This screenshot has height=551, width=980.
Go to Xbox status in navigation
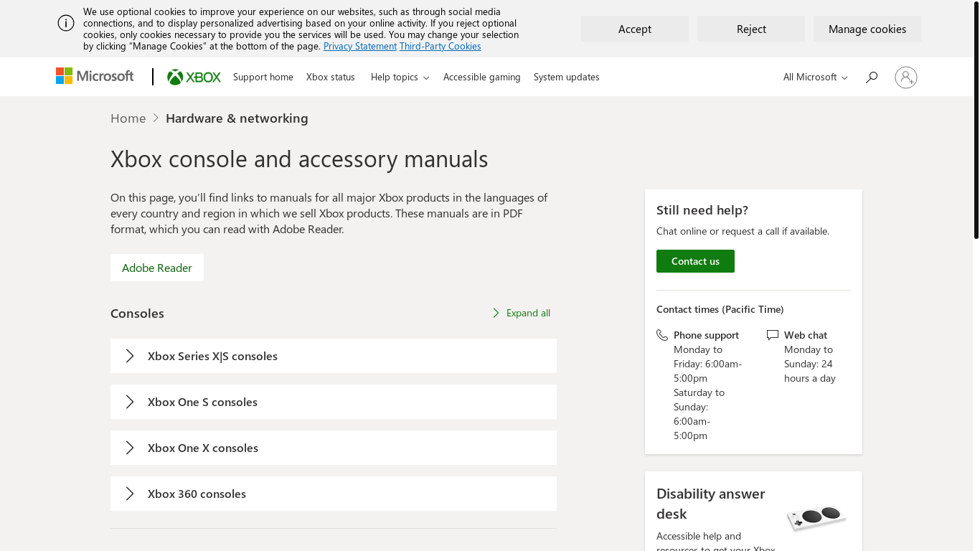point(330,77)
